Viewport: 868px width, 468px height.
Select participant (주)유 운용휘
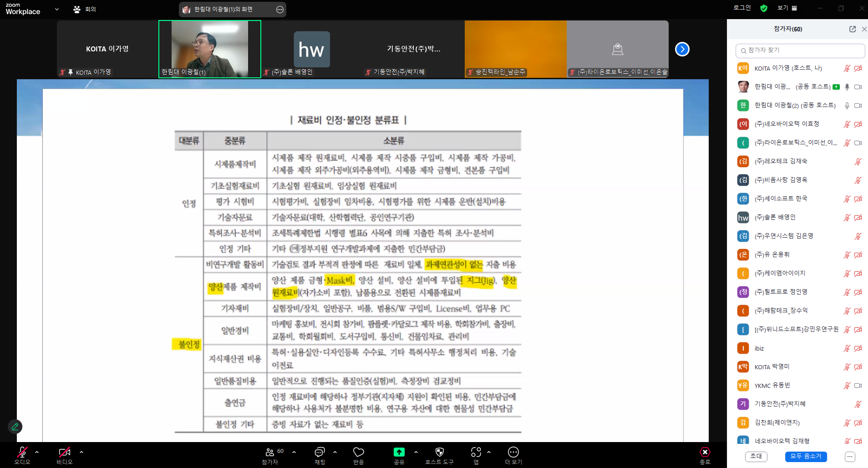coord(800,254)
